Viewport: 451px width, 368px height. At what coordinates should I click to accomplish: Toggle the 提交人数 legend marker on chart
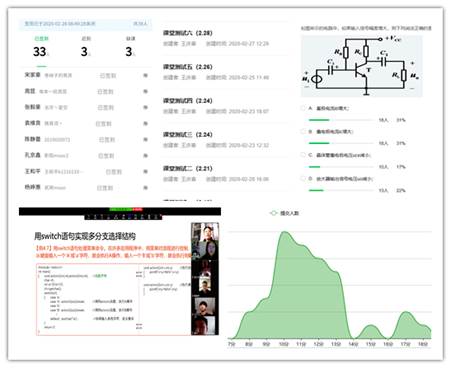[x=273, y=213]
